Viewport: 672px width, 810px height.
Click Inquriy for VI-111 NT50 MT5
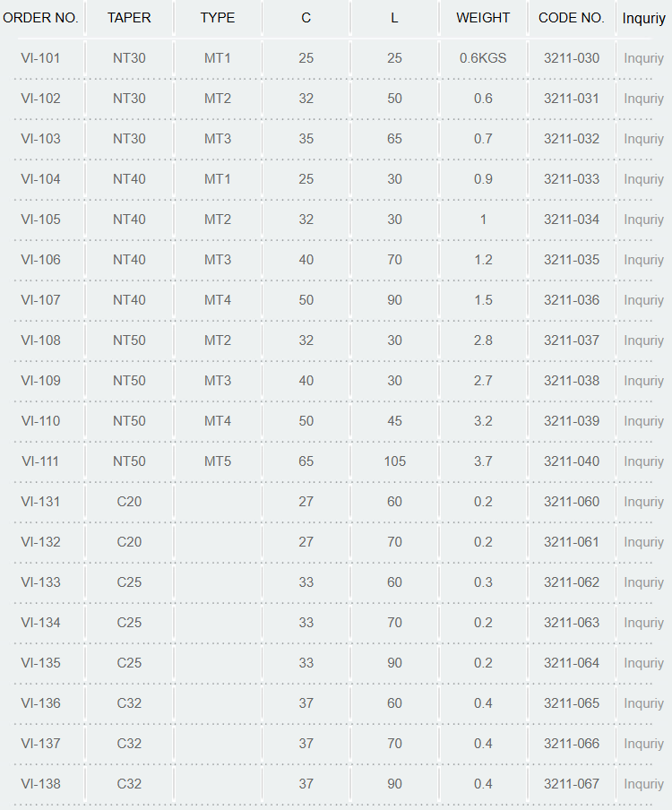pos(643,461)
